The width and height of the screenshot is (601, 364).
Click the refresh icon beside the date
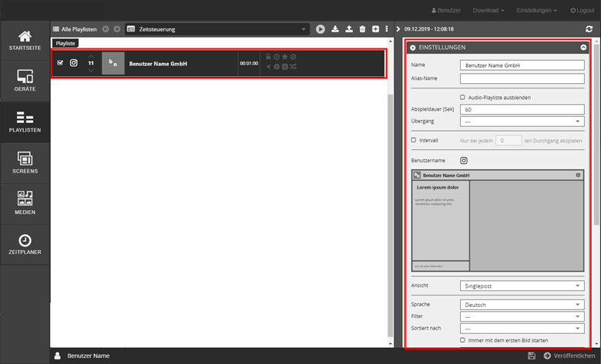pyautogui.click(x=589, y=29)
